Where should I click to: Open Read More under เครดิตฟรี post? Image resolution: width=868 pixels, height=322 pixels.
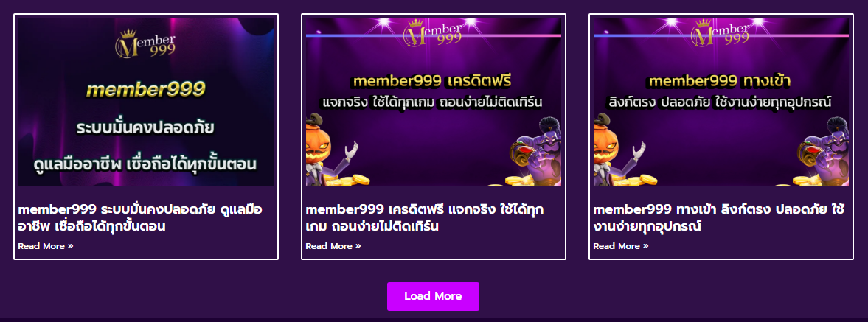click(333, 246)
